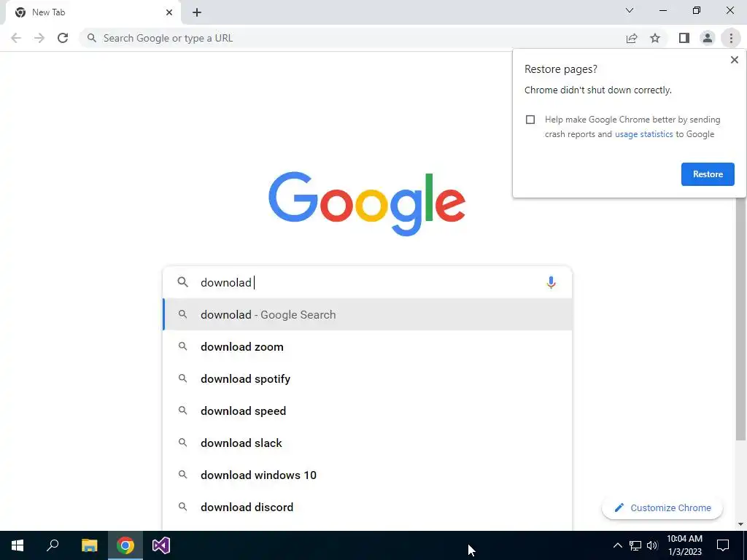Screen dimensions: 747x560
Task: Click the Chrome taskbar icon
Action: pyautogui.click(x=125, y=545)
